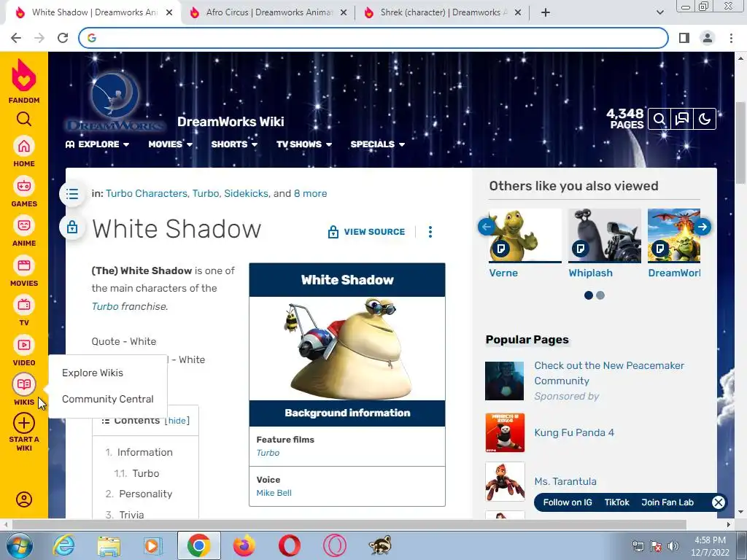Open the wiki Discuss icon
The width and height of the screenshot is (747, 560).
[x=682, y=119]
